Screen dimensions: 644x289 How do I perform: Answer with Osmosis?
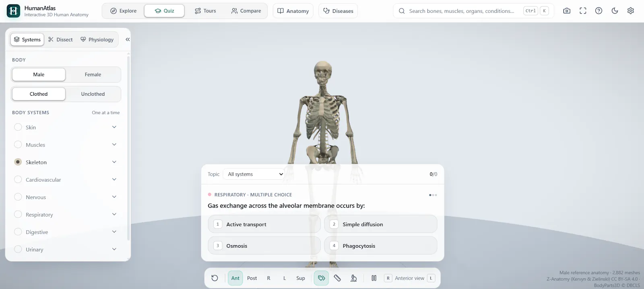click(x=264, y=246)
